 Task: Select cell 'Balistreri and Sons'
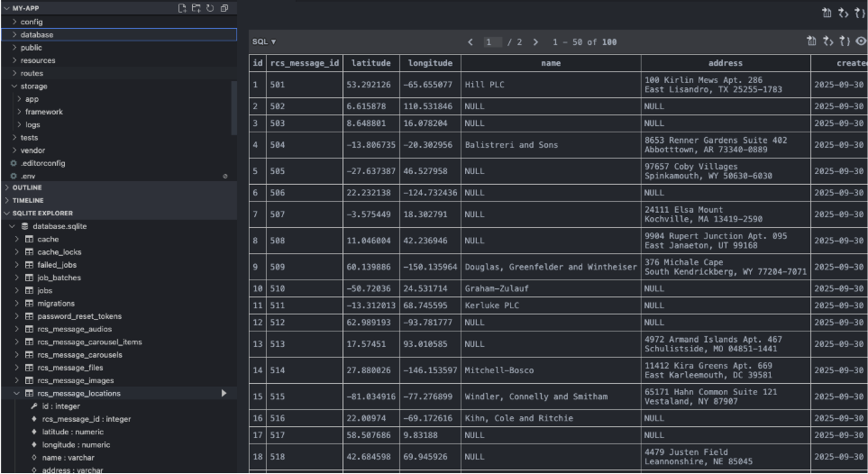551,145
